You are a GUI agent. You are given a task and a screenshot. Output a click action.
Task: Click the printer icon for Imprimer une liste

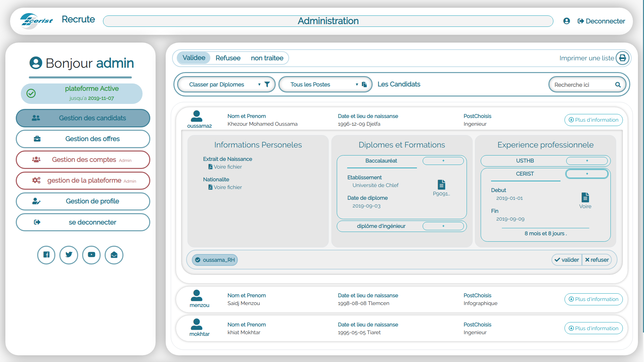(623, 58)
